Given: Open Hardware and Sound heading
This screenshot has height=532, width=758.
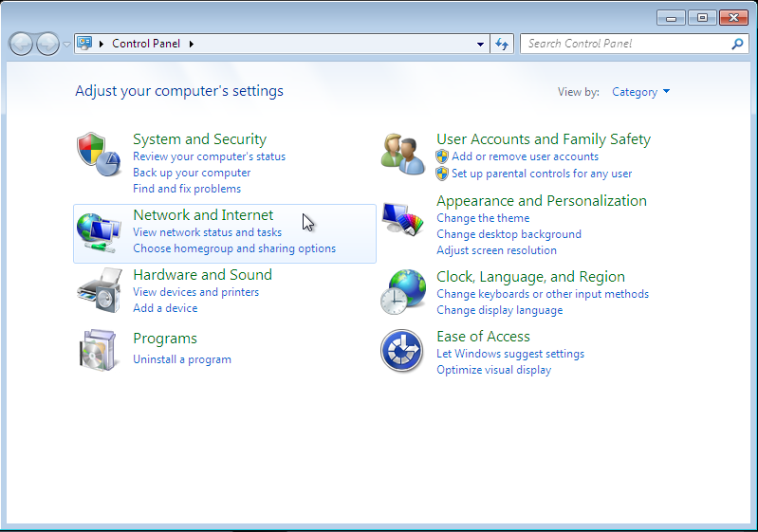Looking at the screenshot, I should (x=203, y=275).
